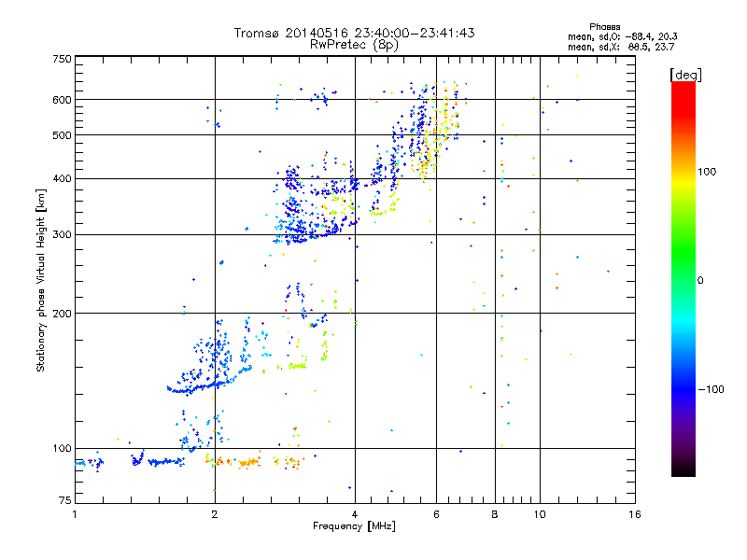This screenshot has width=747, height=560.
Task: Click the '[deg]' colorbar unit label
Action: pyautogui.click(x=685, y=75)
